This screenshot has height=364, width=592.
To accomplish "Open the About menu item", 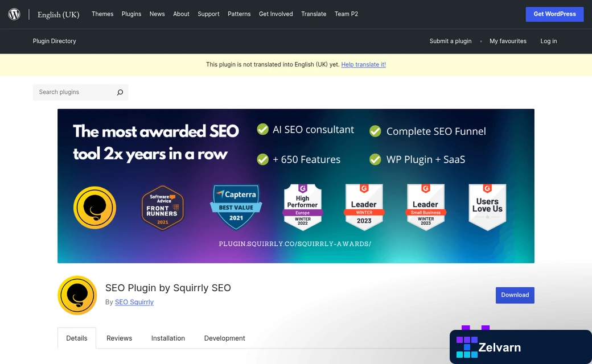I will [181, 14].
